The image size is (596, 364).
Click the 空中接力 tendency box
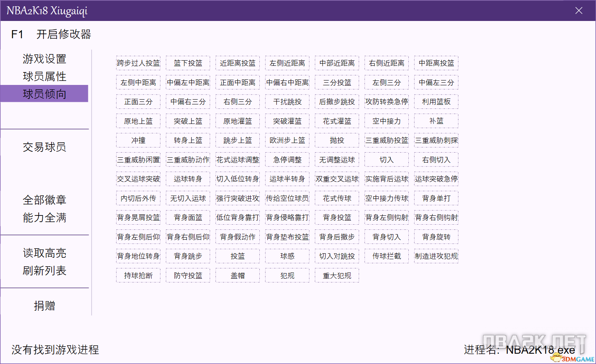(387, 121)
